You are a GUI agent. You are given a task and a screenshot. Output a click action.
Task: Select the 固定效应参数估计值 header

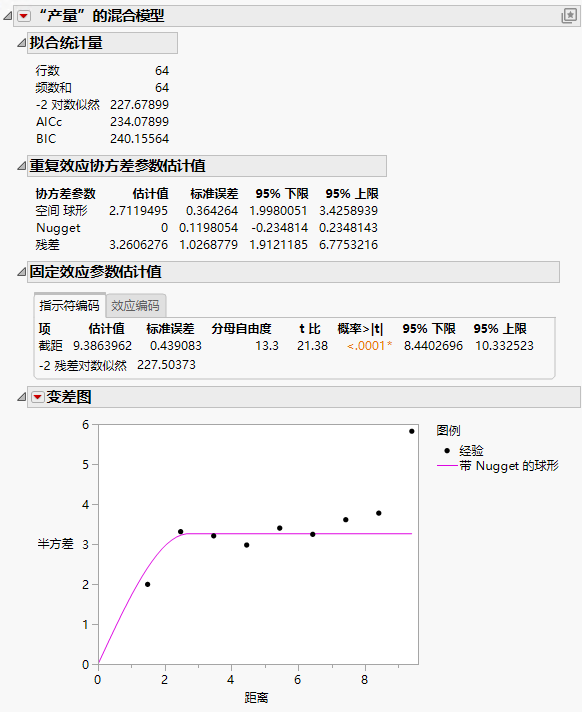(x=293, y=272)
